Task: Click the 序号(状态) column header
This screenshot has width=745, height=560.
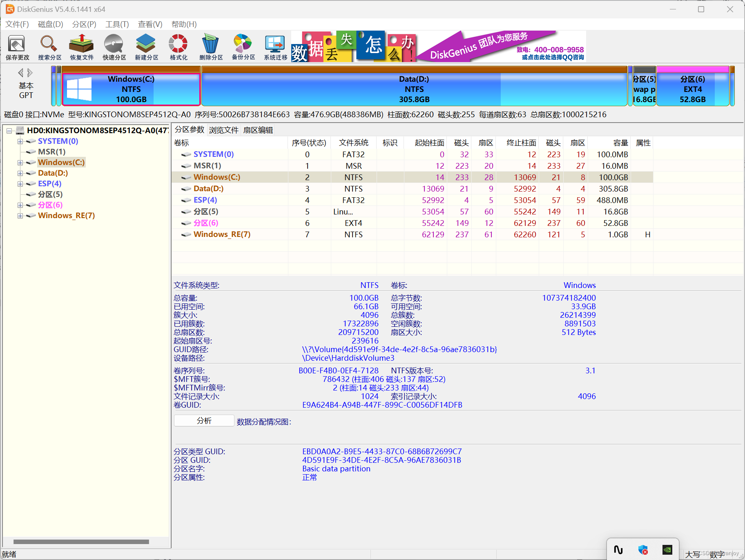Action: pyautogui.click(x=309, y=143)
